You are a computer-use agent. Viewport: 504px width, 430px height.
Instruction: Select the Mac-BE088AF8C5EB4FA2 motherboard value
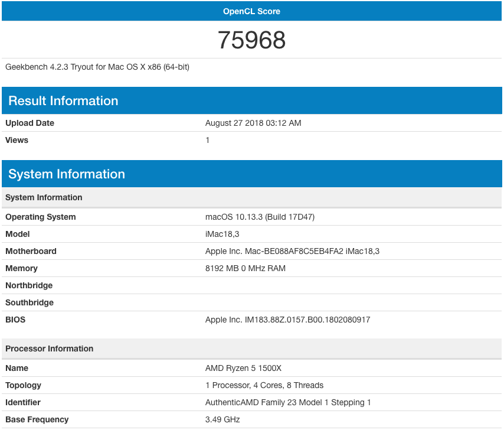point(293,251)
